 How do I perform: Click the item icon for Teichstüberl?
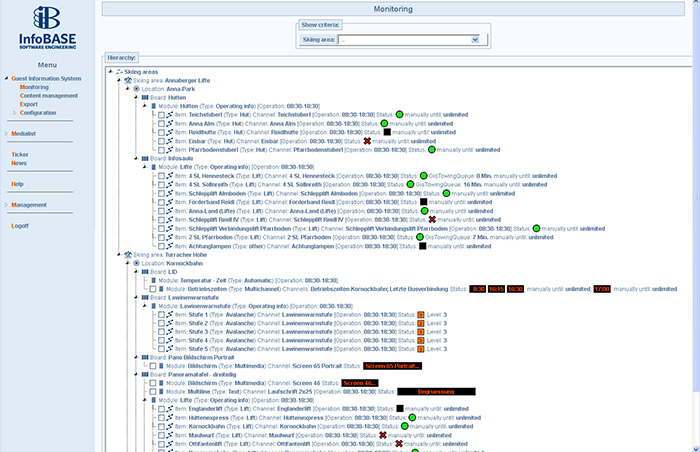tap(170, 115)
